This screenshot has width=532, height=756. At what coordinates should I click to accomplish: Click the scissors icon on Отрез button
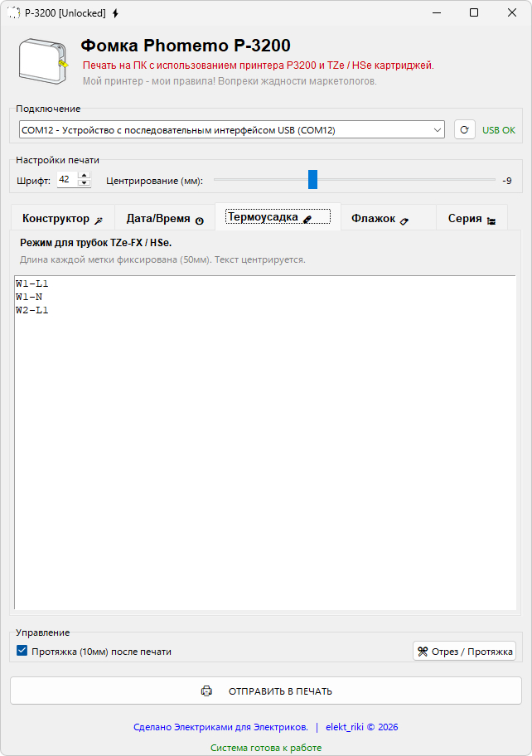423,652
